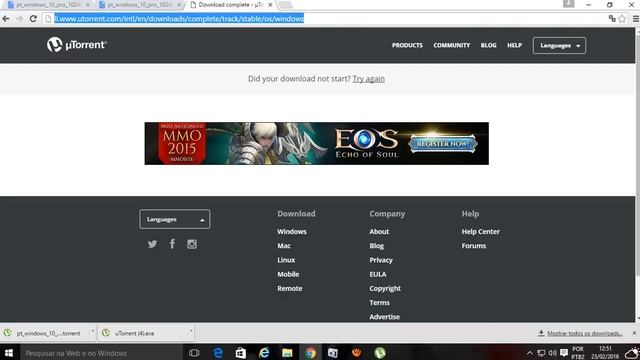Open Windows Store taskbar icon
This screenshot has width=640, height=360.
coord(241,353)
